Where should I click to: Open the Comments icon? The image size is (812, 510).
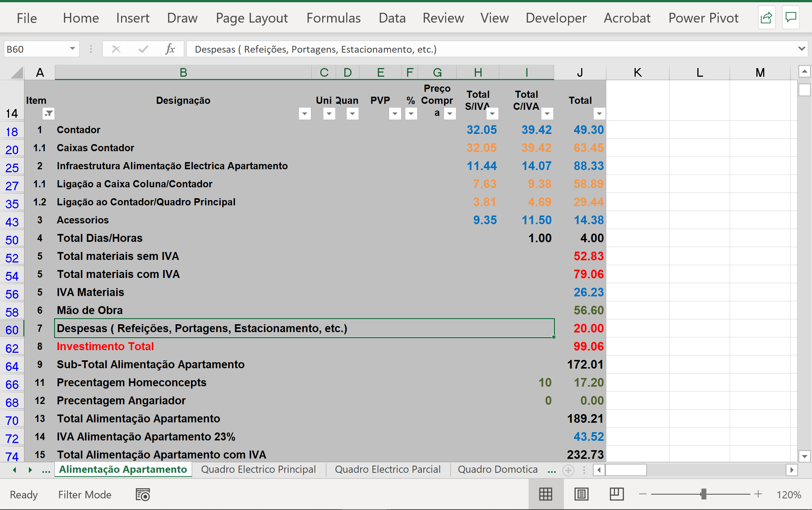click(x=791, y=18)
